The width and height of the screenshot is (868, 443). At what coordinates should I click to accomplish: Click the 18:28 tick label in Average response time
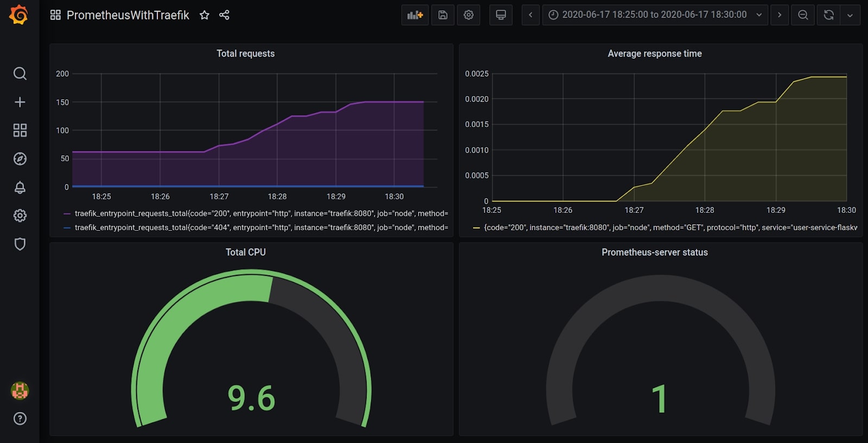click(705, 210)
